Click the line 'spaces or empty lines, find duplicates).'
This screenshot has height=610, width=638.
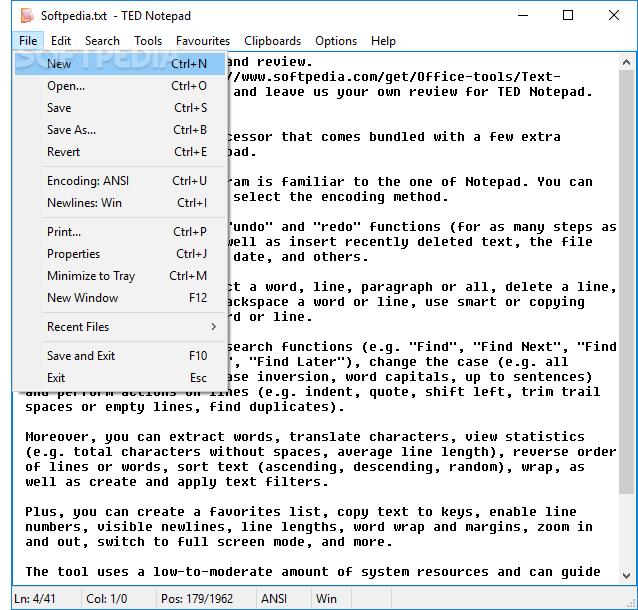[185, 407]
